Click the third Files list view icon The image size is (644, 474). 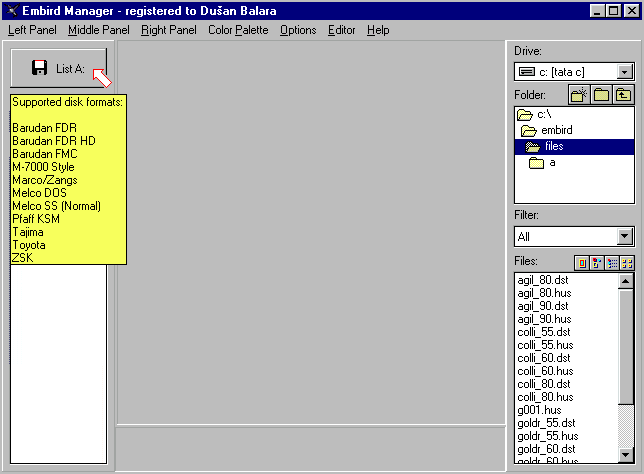(x=612, y=263)
